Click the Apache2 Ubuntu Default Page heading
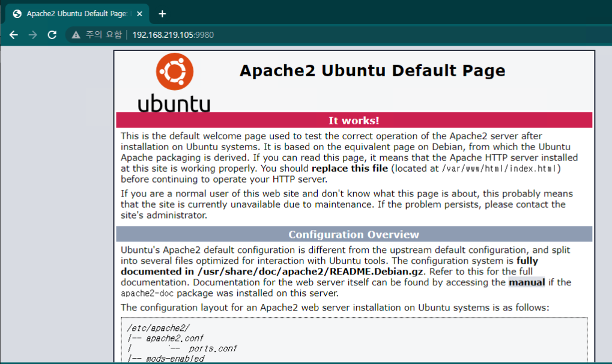 coord(372,71)
